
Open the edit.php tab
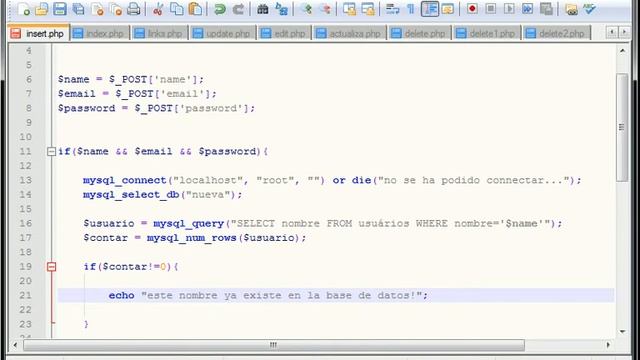284,33
